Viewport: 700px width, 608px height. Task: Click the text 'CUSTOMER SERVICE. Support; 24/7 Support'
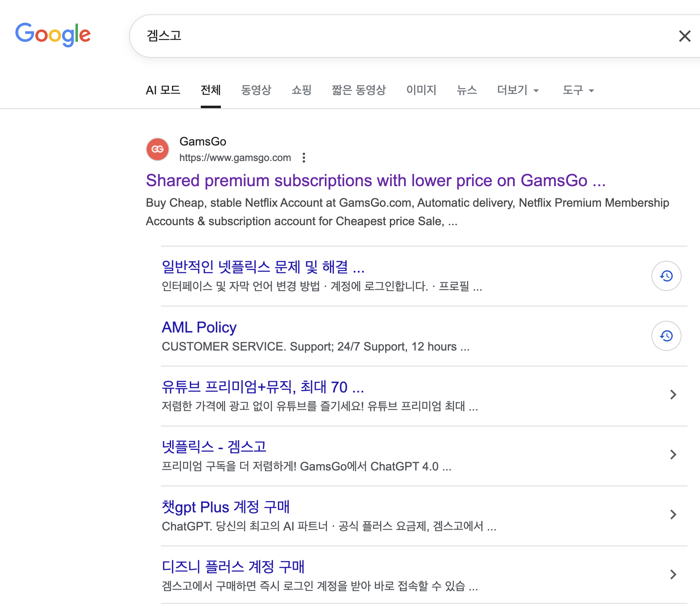click(284, 347)
